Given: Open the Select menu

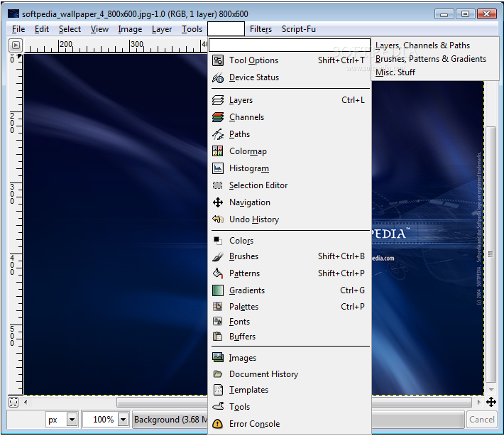Looking at the screenshot, I should pyautogui.click(x=70, y=29).
